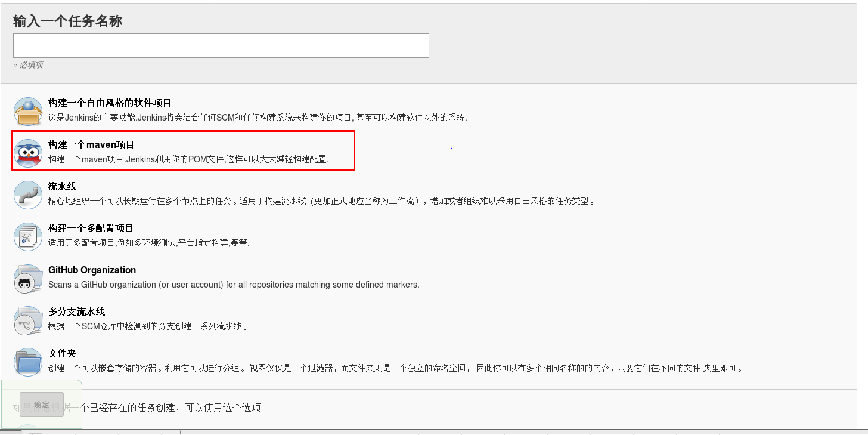Click the folder container description text
Screen dimensions: 868x435
pos(396,368)
